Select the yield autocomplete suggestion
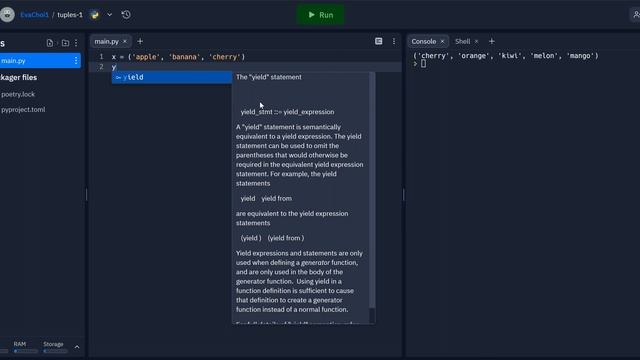640x360 pixels. 172,78
